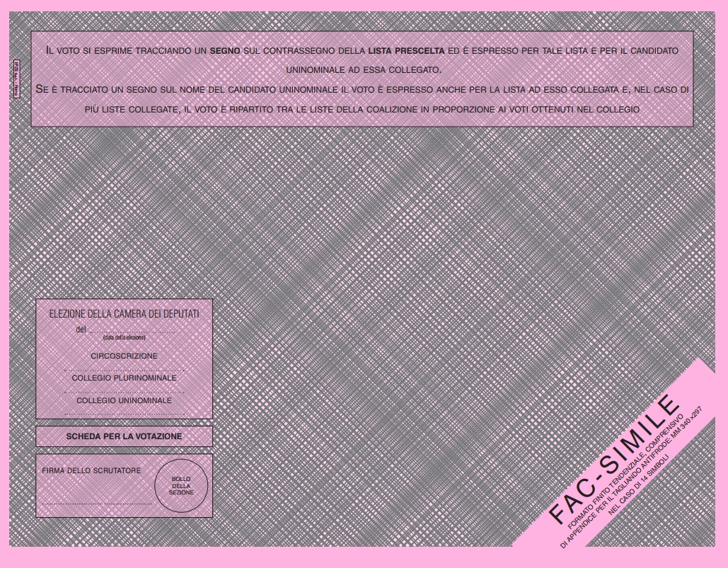Viewport: 728px width, 568px height.
Task: Select the ELEZIONE DELLA CAMERA DEI DEPUTATI heading
Action: pos(124,313)
